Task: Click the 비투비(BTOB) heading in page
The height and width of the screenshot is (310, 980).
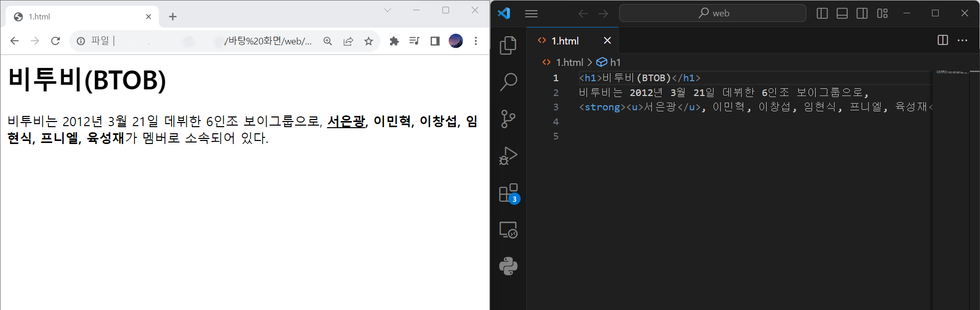Action: 87,80
